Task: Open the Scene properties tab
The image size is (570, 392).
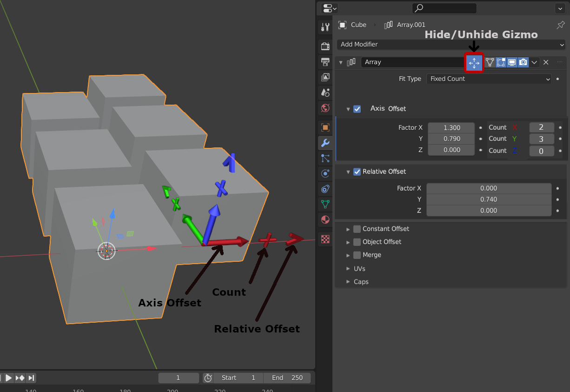Action: [325, 93]
